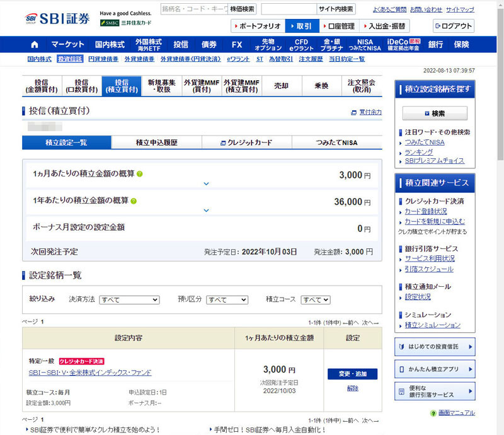Switch to 積立申込履歴 tab

156,142
